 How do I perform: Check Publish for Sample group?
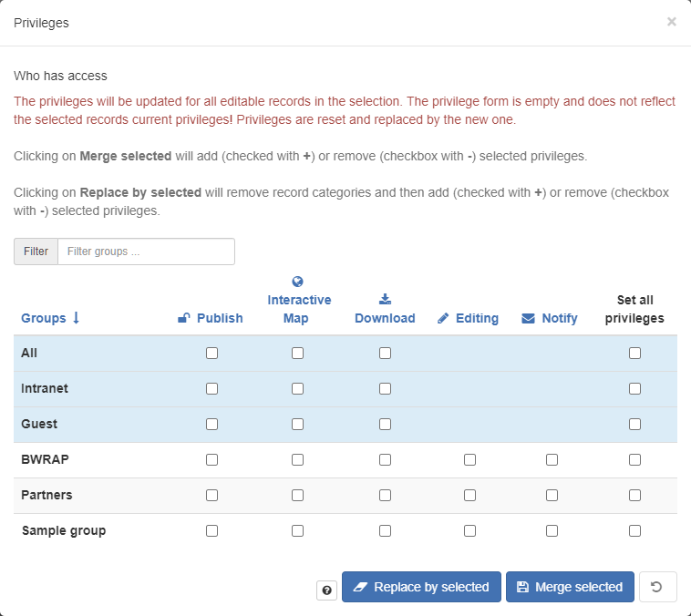212,531
